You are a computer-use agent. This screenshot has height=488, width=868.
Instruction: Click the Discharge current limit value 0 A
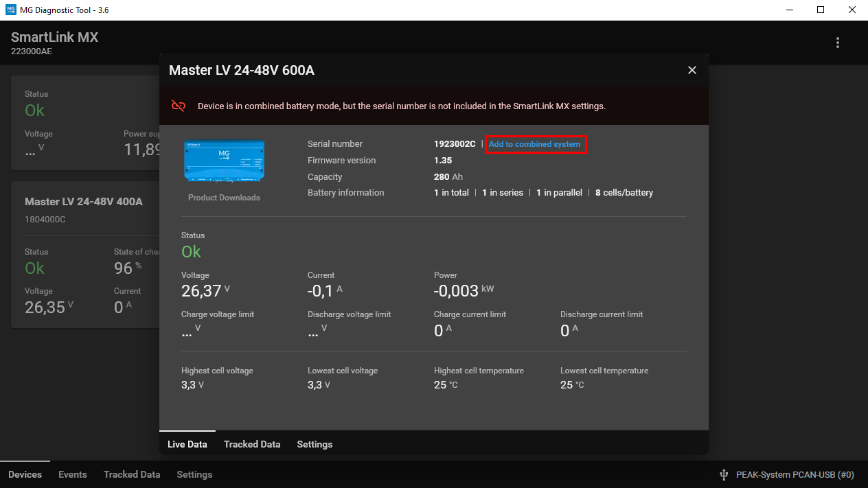(x=569, y=331)
